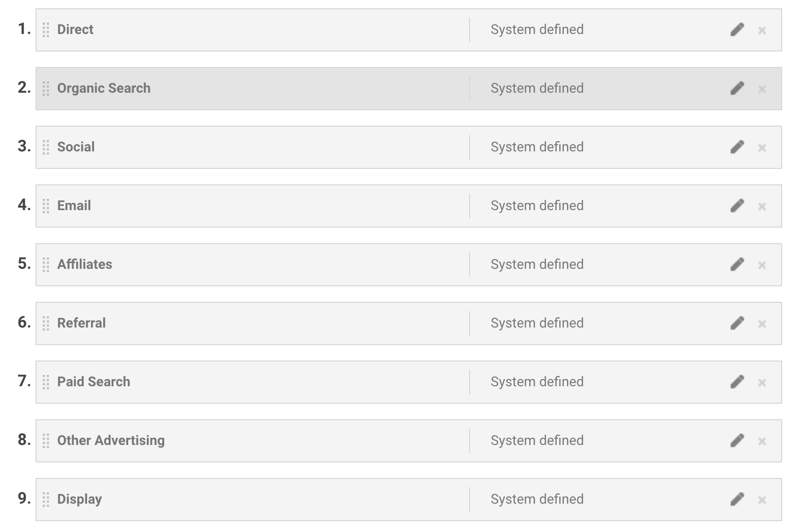Remove the Display channel via X

click(x=762, y=501)
